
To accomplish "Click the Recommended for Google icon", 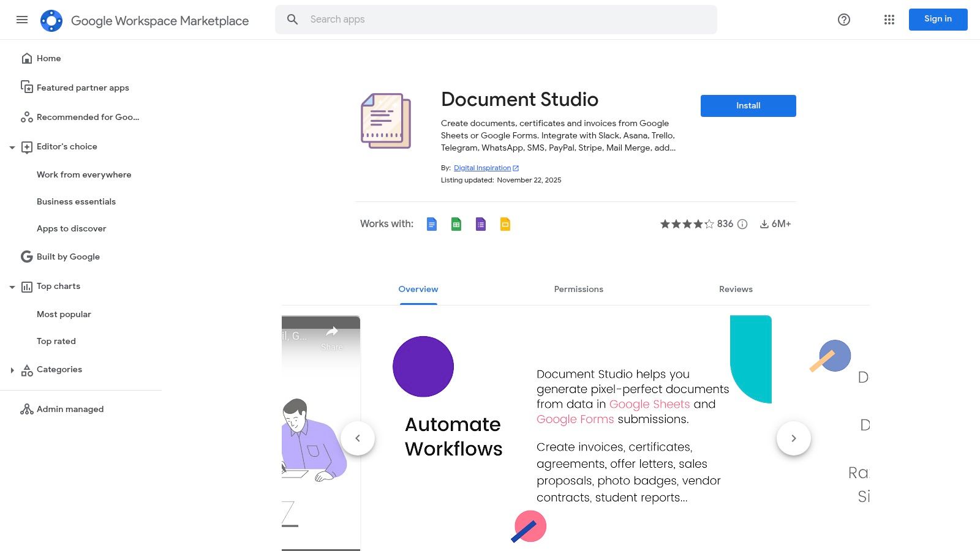I will point(27,117).
